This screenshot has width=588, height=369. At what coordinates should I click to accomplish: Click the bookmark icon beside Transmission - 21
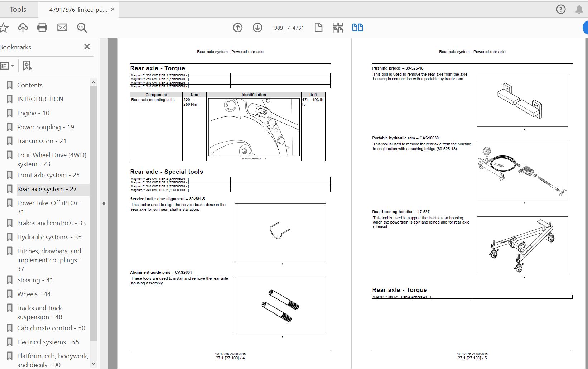click(x=10, y=141)
